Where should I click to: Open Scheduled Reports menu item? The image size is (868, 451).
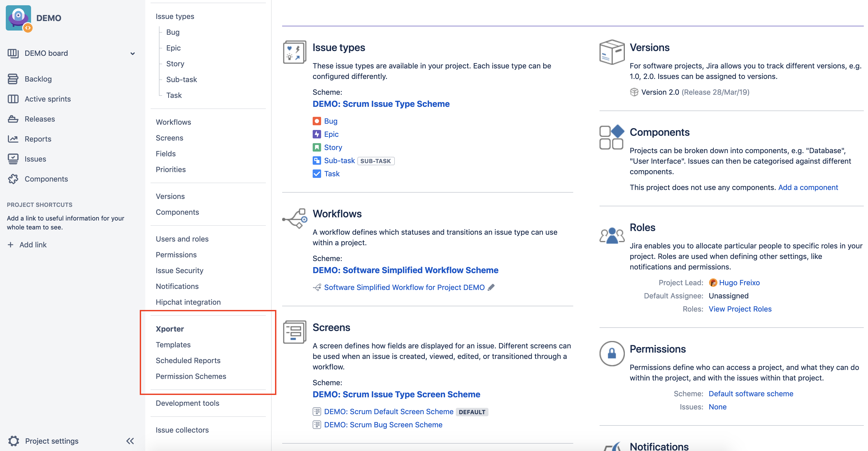pos(188,360)
